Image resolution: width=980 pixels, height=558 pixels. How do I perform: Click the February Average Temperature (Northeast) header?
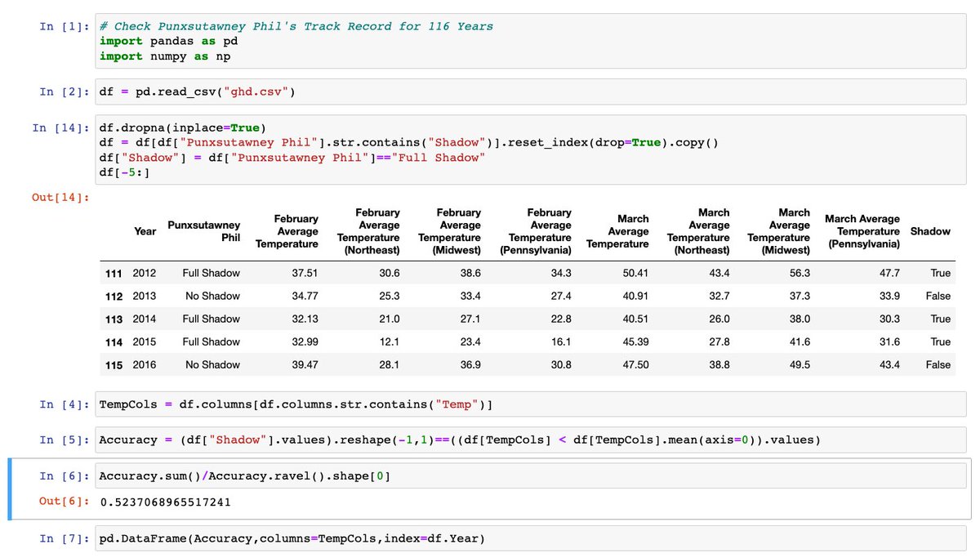click(368, 231)
